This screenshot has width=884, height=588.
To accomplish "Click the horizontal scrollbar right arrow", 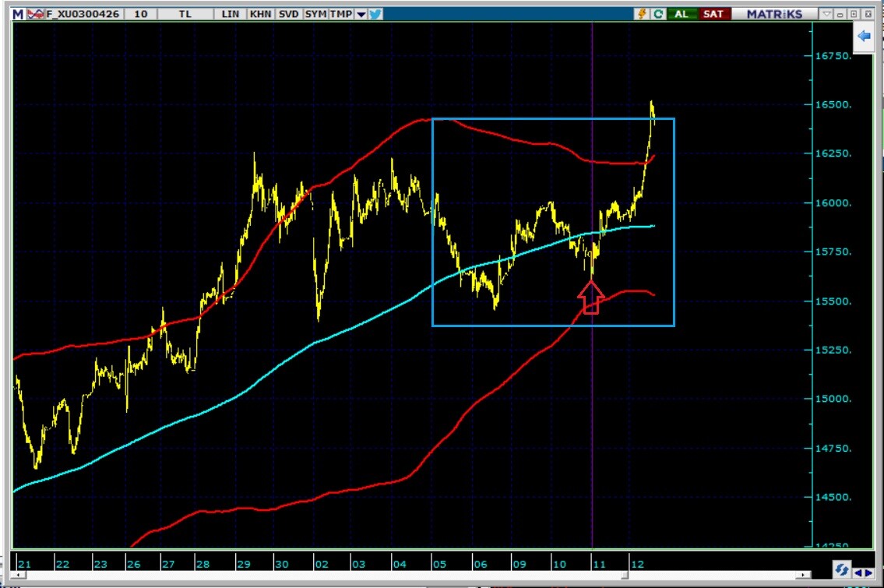I will (x=803, y=576).
